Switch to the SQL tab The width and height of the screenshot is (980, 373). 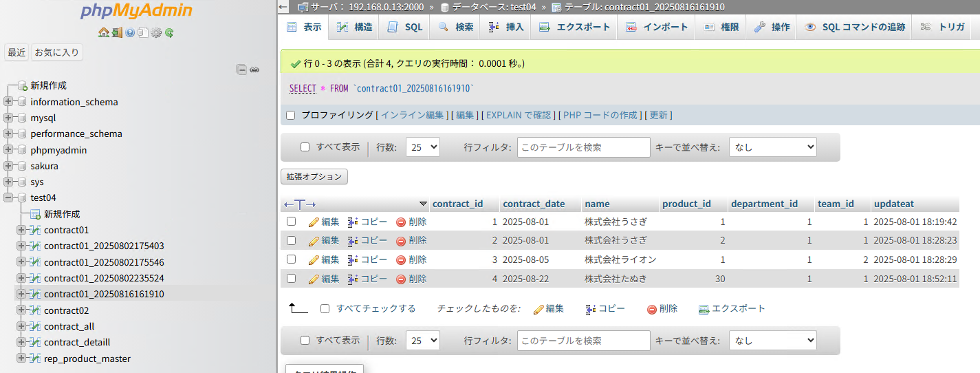(405, 27)
